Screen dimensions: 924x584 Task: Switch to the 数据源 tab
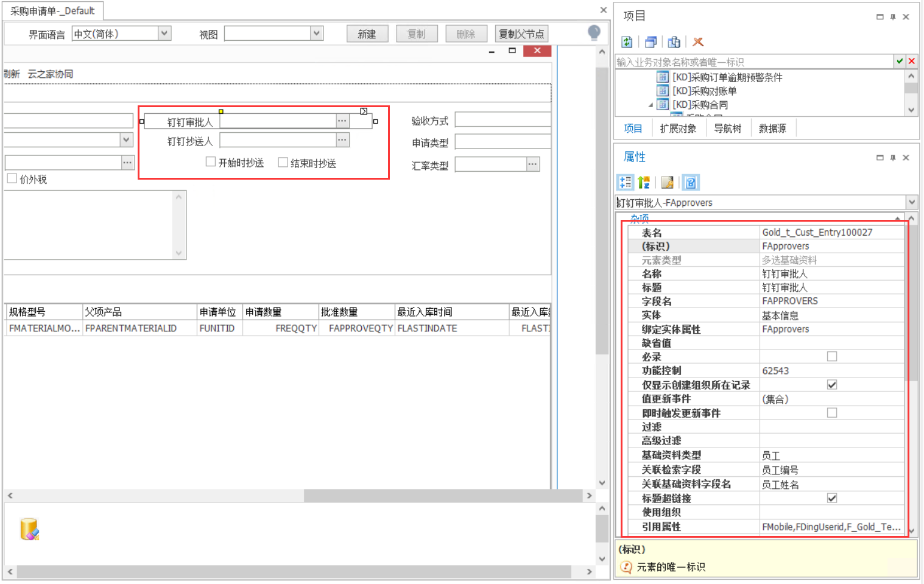click(772, 128)
